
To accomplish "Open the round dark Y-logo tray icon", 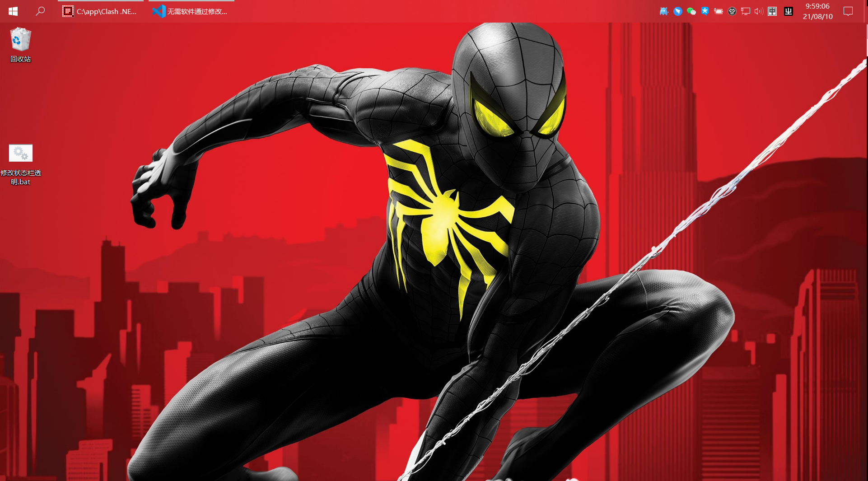I will tap(732, 11).
